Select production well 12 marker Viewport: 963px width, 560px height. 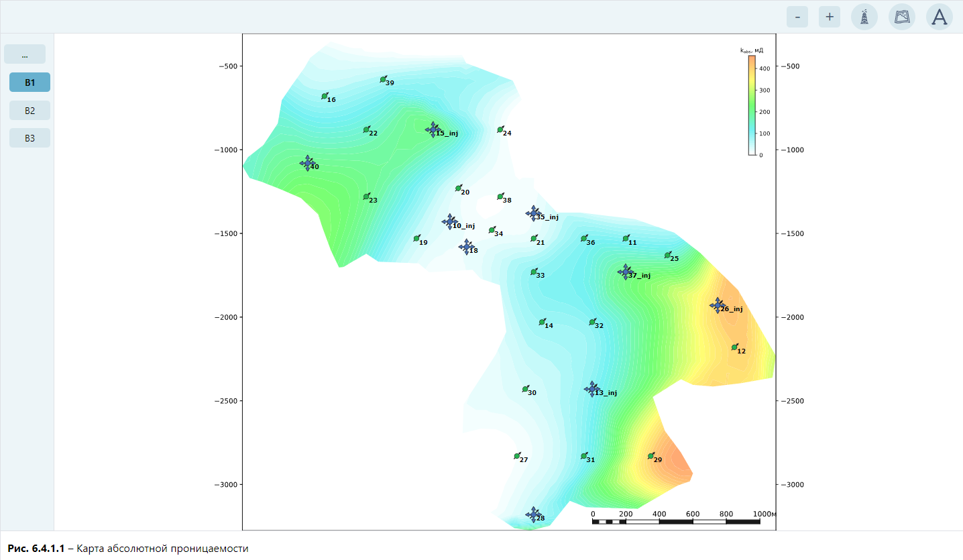pyautogui.click(x=734, y=347)
